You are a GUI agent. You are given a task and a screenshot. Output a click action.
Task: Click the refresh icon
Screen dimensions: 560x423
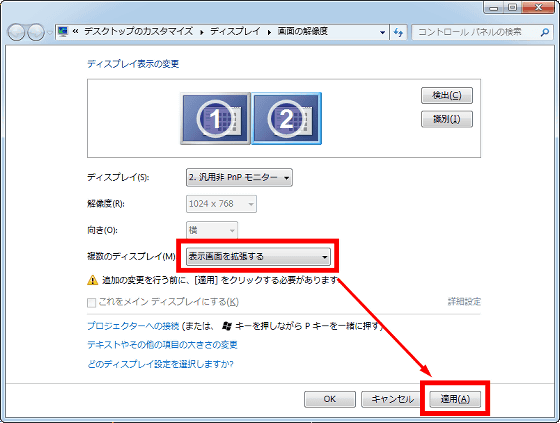(x=398, y=33)
